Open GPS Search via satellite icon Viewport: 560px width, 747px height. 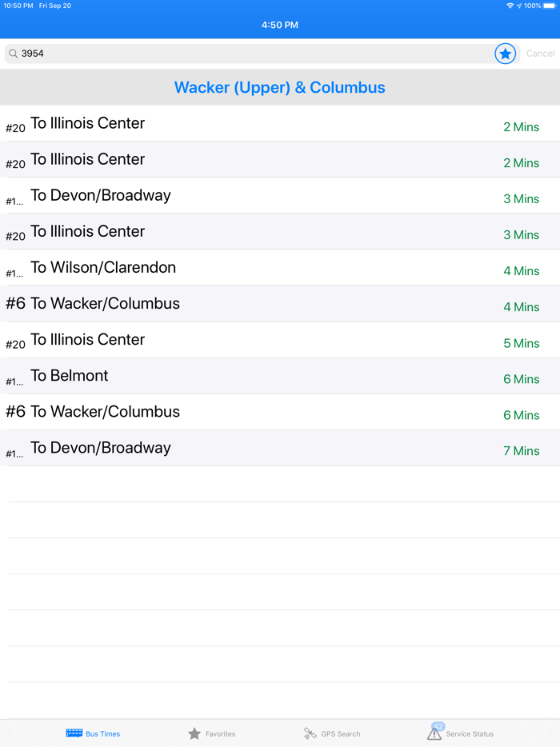pyautogui.click(x=310, y=733)
